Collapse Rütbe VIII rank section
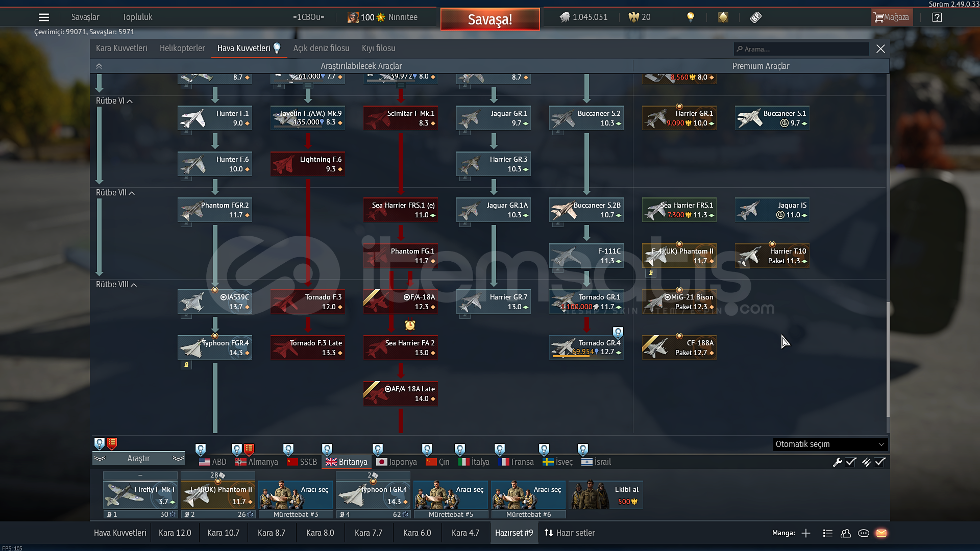 pyautogui.click(x=116, y=285)
